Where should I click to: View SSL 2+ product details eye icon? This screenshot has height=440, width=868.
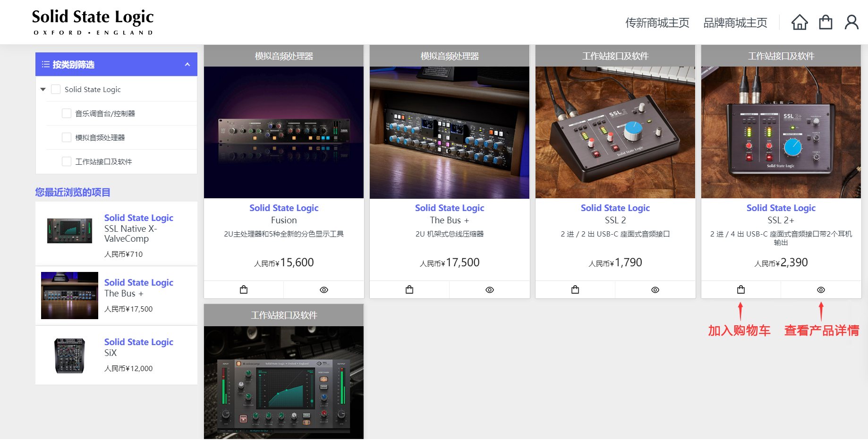tap(821, 290)
